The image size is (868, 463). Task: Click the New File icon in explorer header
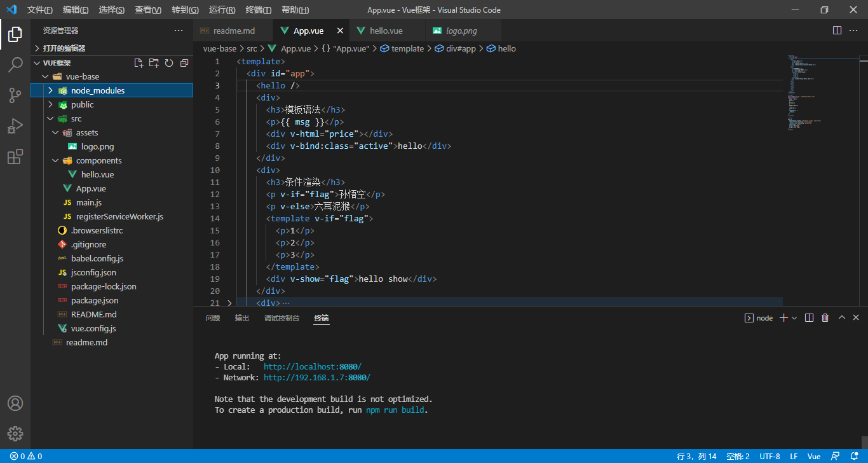click(139, 63)
